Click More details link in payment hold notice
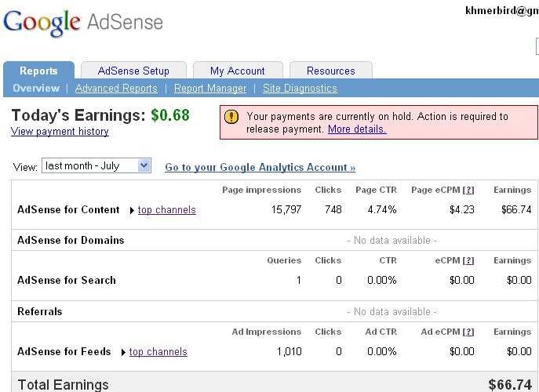This screenshot has width=539, height=392. pos(357,129)
